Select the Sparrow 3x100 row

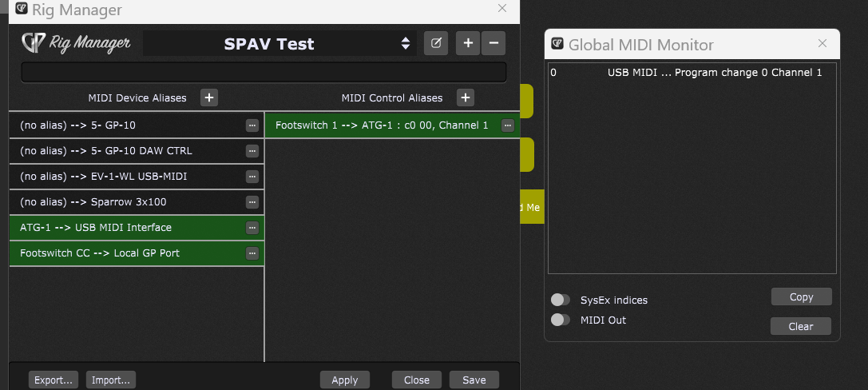137,202
